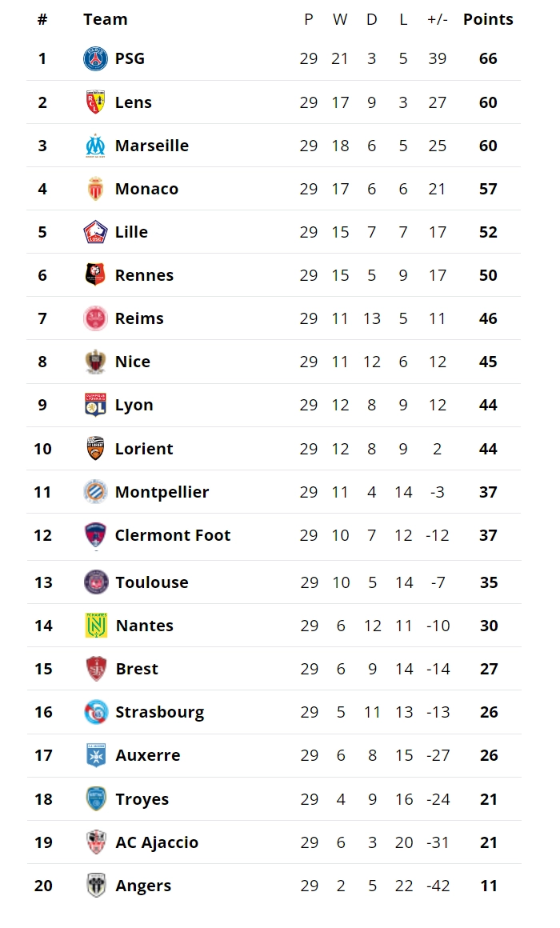Click the Montpellier club logo
Screen dimensions: 560x928
pyautogui.click(x=95, y=492)
